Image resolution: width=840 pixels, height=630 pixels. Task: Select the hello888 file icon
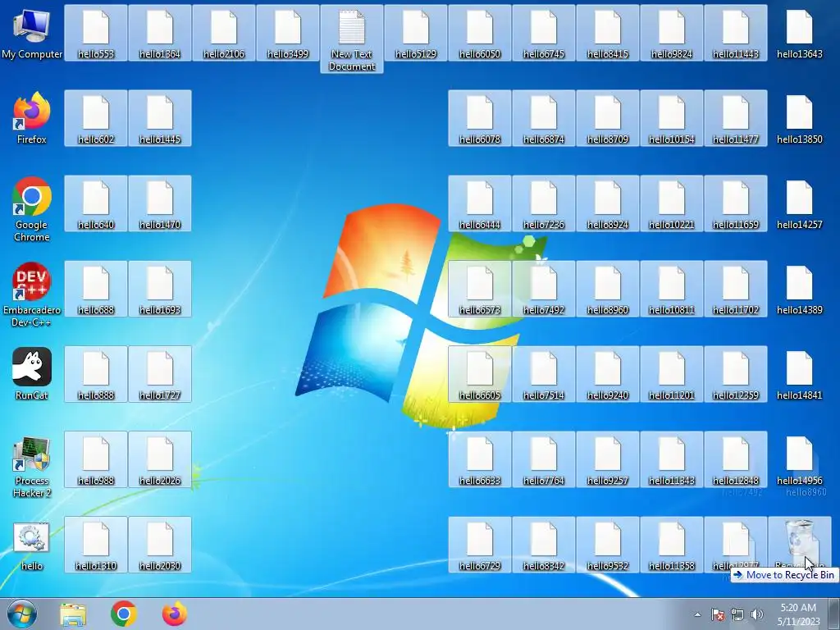(96, 374)
